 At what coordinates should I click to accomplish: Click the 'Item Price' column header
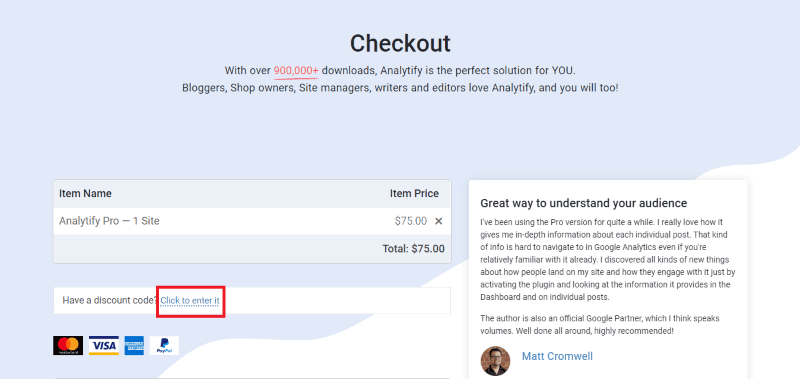(414, 194)
